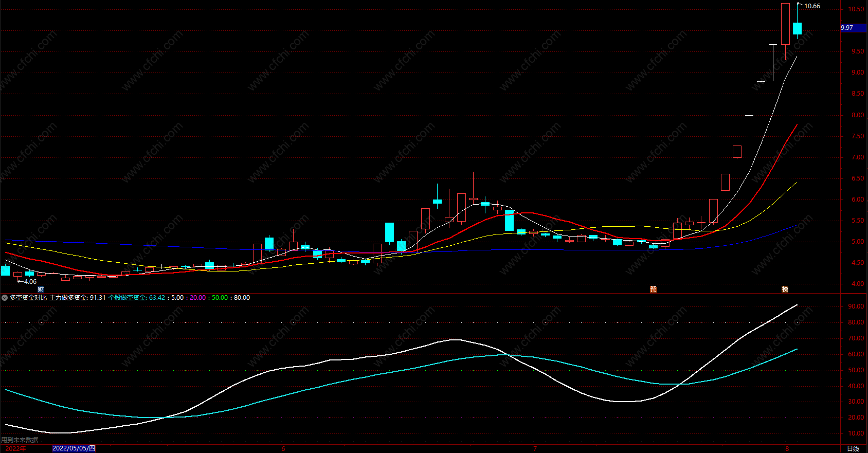Click the white 80.00 parameter value
This screenshot has height=453, width=868.
coord(242,298)
